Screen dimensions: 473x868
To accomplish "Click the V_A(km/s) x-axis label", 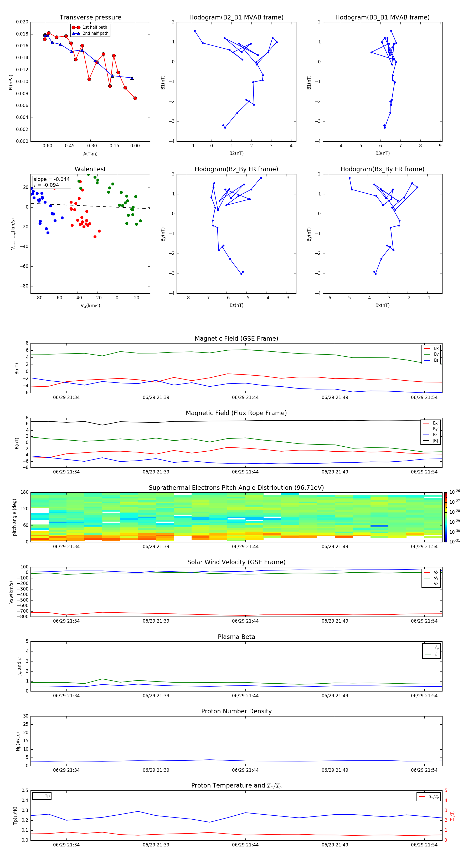I will (90, 306).
